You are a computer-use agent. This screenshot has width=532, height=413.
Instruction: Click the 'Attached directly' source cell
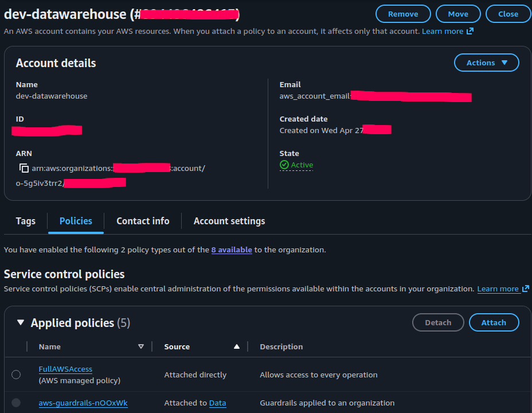click(195, 375)
